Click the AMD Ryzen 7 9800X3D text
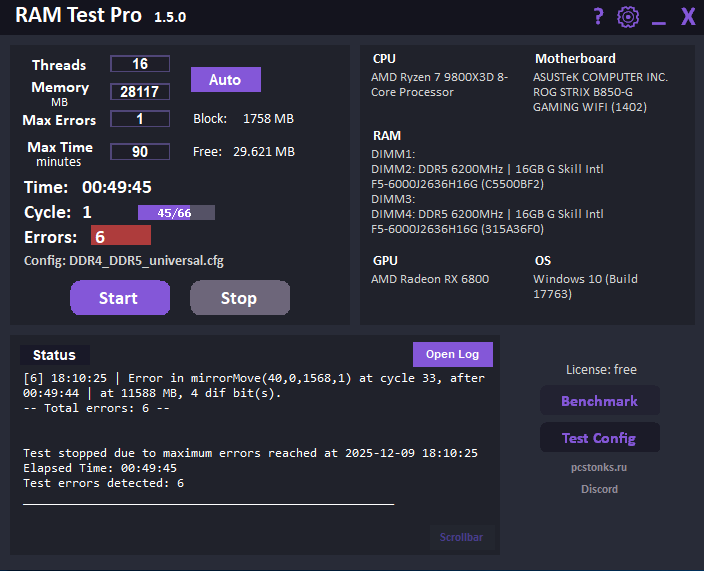Image resolution: width=704 pixels, height=571 pixels. pyautogui.click(x=439, y=84)
